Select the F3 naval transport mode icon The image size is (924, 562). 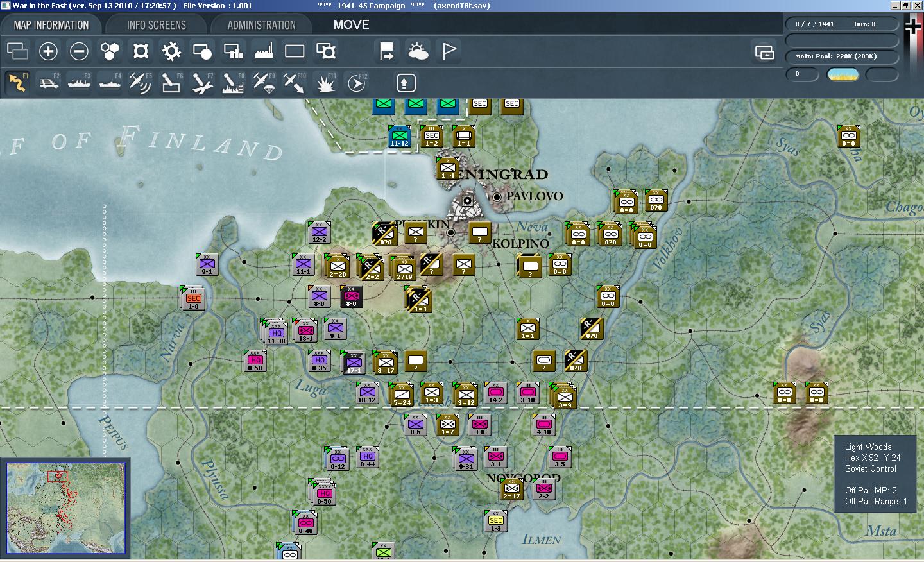coord(79,83)
